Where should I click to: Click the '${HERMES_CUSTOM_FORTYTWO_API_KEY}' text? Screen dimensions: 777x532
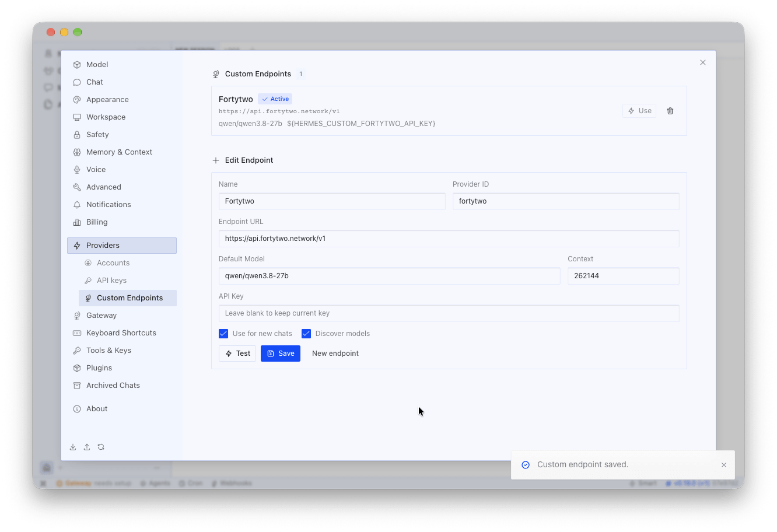pyautogui.click(x=361, y=124)
